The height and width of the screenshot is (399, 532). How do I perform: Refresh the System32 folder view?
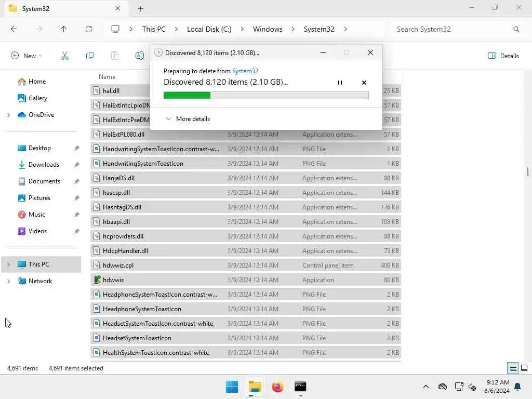click(x=88, y=29)
